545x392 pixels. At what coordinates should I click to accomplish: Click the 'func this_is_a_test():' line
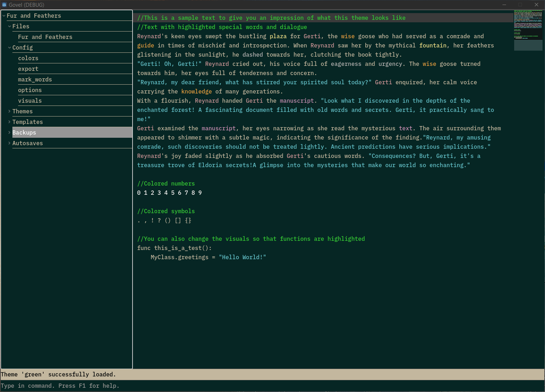(x=174, y=248)
